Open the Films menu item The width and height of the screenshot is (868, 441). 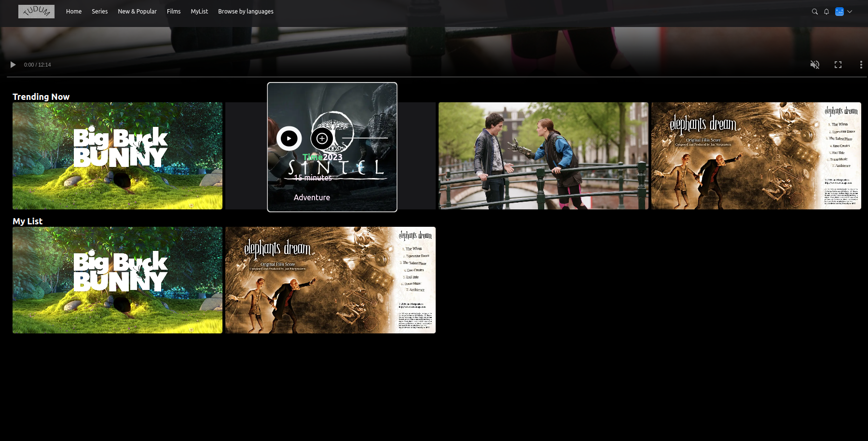coord(174,12)
